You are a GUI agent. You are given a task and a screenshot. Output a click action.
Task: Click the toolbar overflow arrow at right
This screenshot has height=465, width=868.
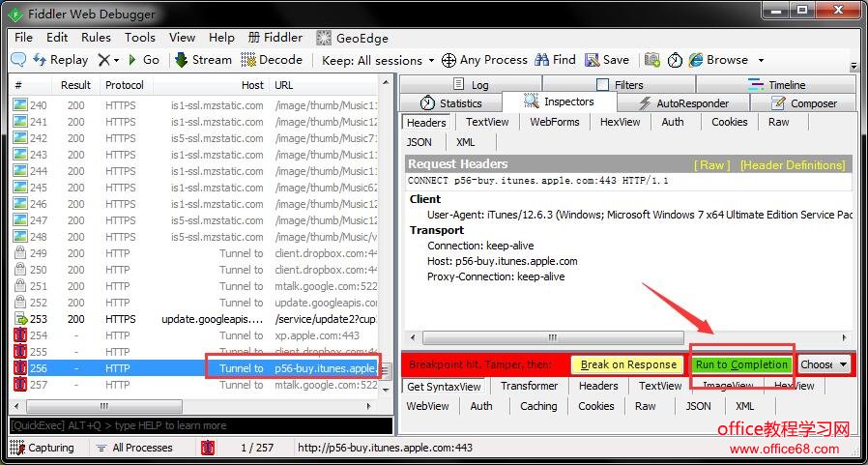[x=854, y=66]
